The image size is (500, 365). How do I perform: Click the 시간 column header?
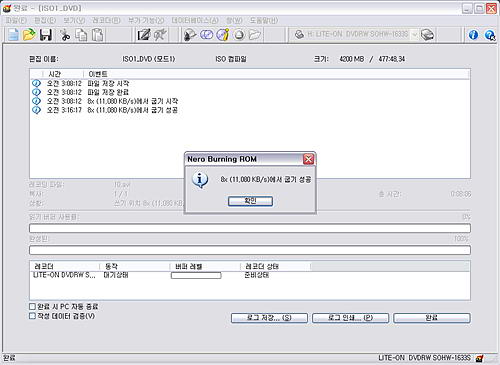coord(63,74)
